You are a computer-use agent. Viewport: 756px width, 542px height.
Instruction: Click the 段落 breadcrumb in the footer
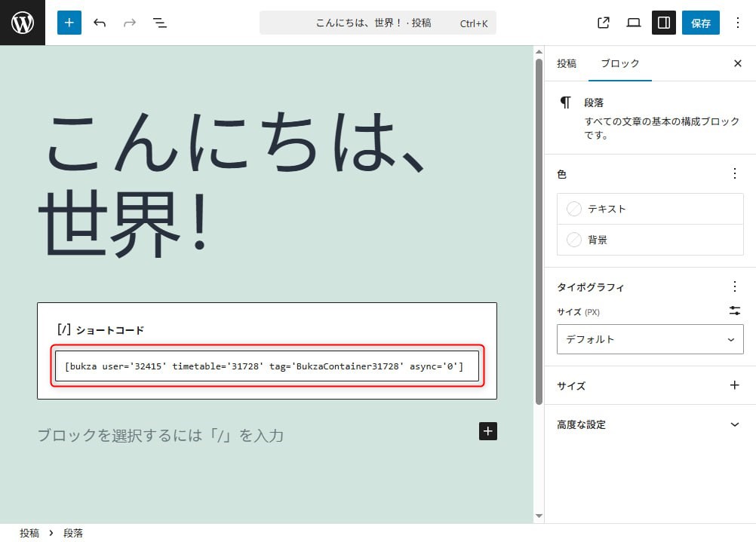coord(73,533)
